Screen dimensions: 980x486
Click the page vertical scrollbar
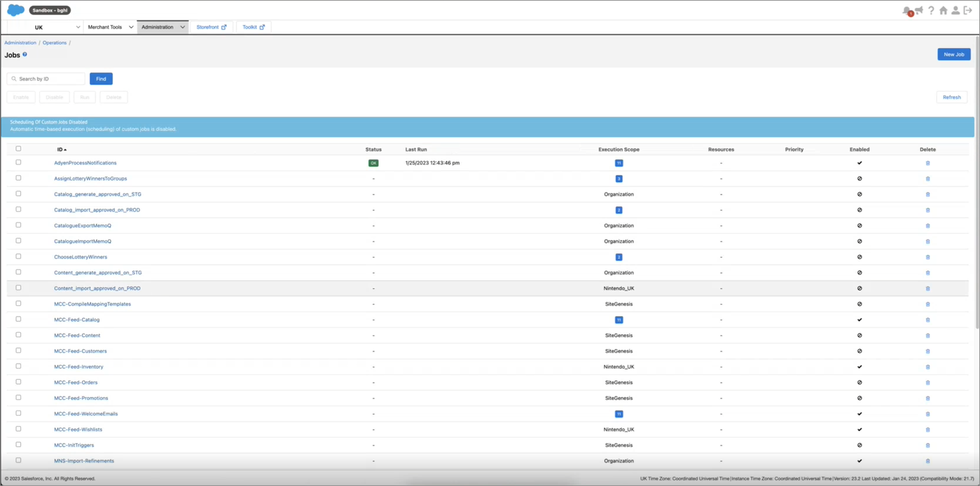pos(977,183)
